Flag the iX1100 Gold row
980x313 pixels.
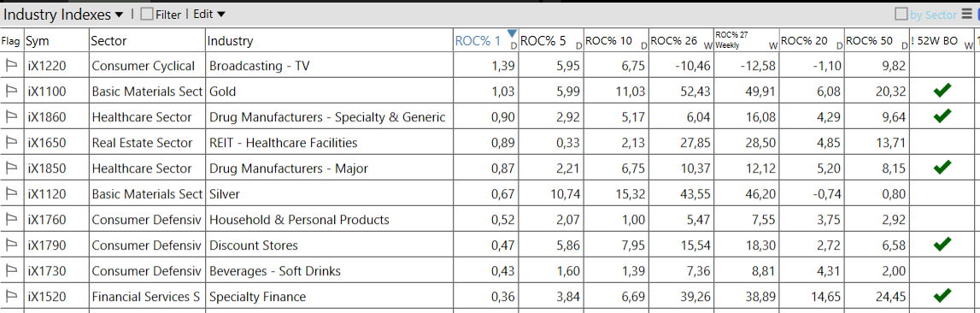[x=10, y=92]
